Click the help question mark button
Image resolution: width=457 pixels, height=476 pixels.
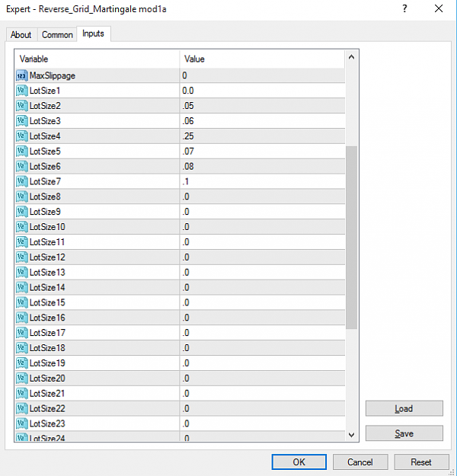point(404,8)
